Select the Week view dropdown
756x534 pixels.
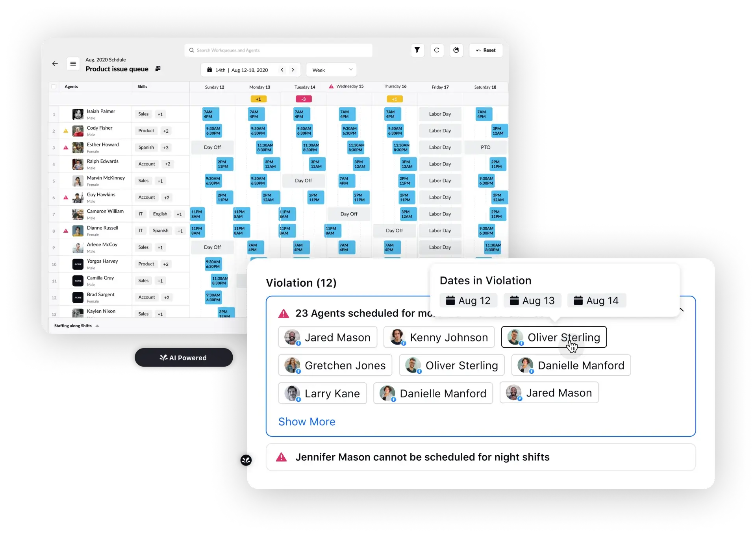[330, 69]
